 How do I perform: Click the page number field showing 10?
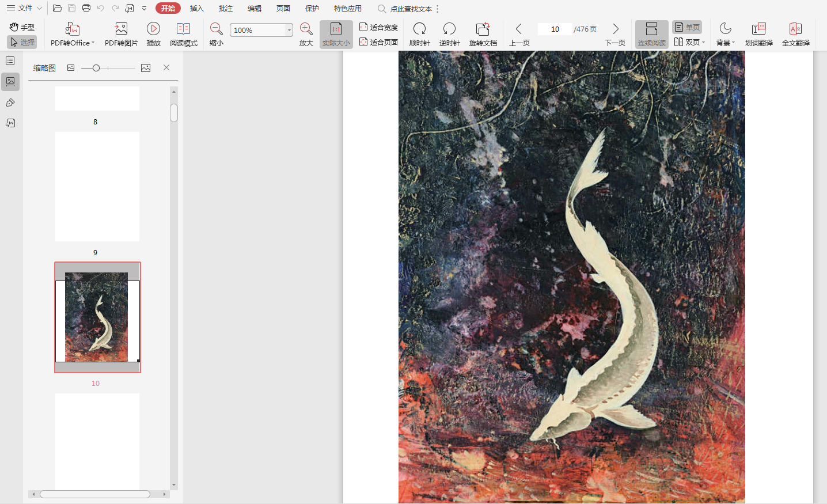pyautogui.click(x=555, y=29)
